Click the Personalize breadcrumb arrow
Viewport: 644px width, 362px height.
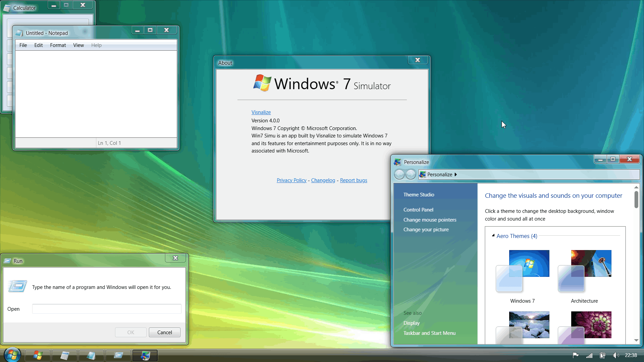pos(455,175)
